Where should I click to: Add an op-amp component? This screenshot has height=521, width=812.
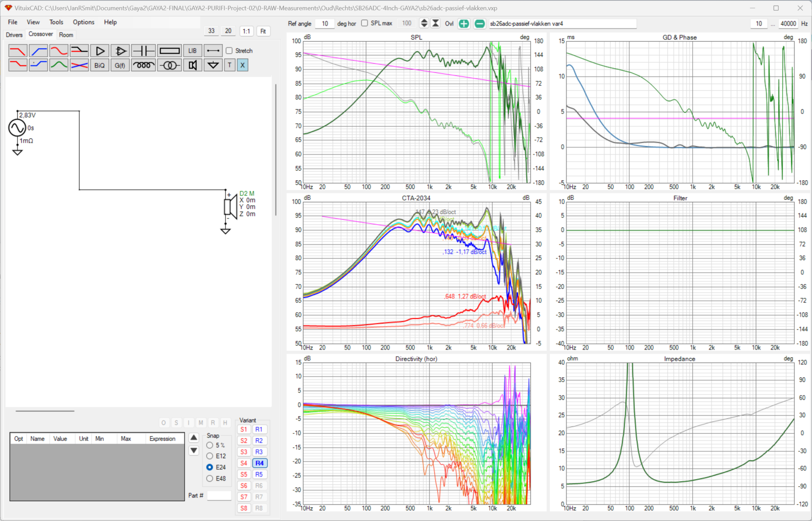(120, 51)
